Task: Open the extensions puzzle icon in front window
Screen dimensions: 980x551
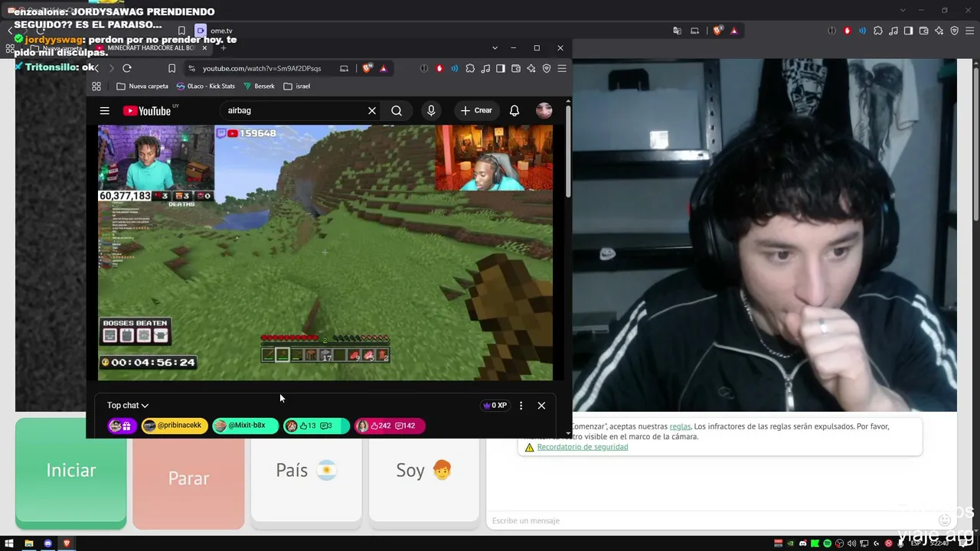Action: [x=470, y=68]
